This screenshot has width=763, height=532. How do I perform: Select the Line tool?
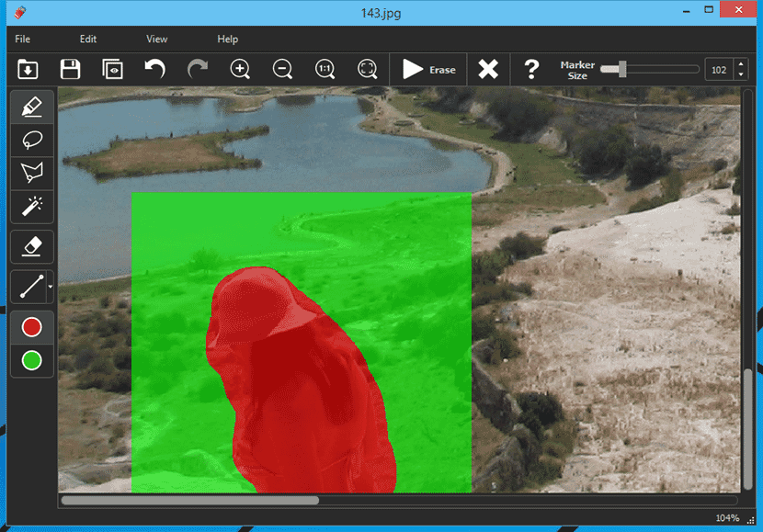tap(30, 287)
